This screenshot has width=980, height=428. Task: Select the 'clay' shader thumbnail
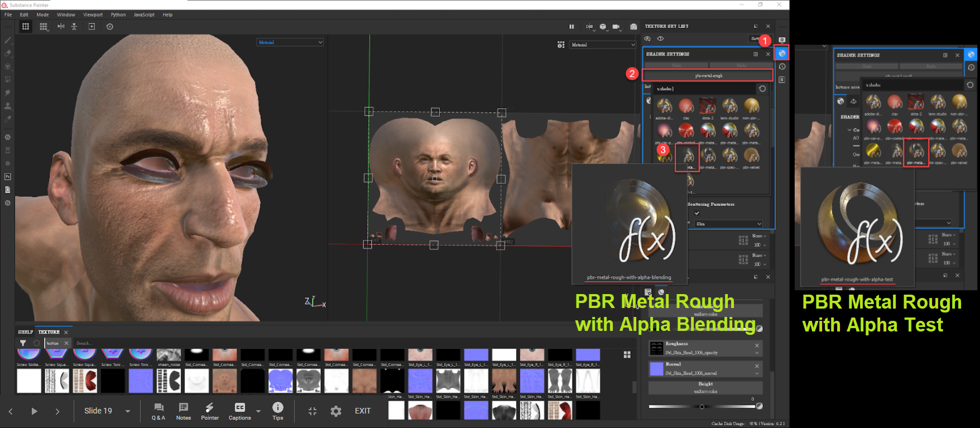pyautogui.click(x=686, y=107)
